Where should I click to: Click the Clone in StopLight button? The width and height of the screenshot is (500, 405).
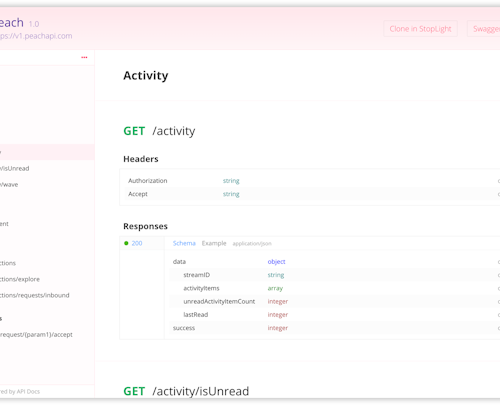coord(420,29)
